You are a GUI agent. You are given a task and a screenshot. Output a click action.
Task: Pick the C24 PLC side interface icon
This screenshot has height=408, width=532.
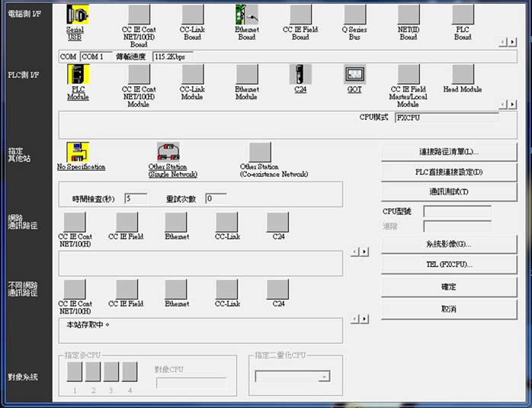pos(300,74)
